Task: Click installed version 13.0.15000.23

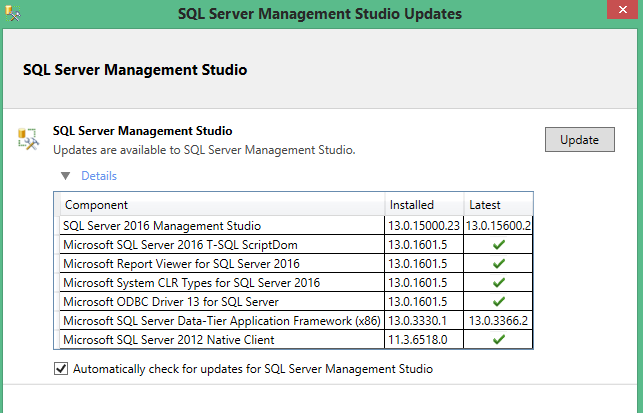Action: [x=424, y=226]
